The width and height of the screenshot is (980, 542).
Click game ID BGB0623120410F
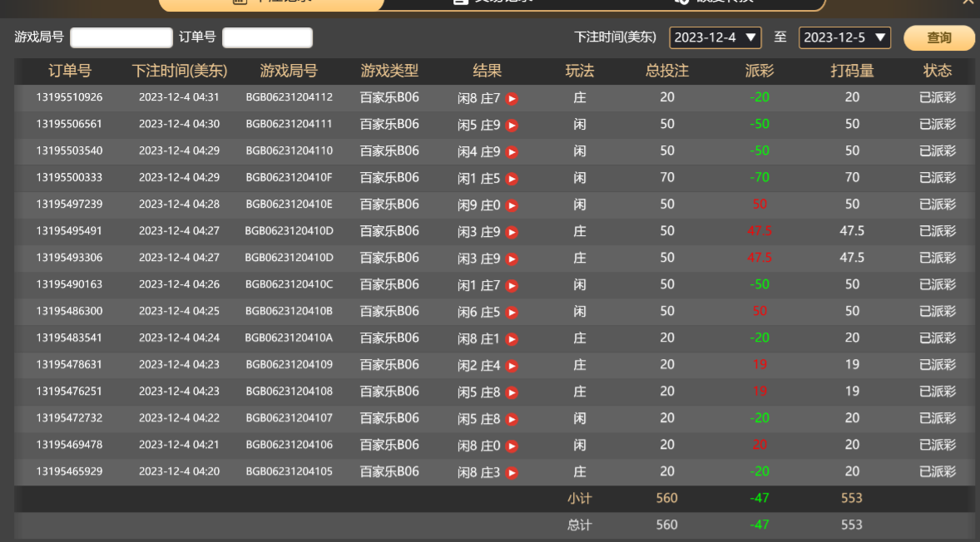click(289, 177)
